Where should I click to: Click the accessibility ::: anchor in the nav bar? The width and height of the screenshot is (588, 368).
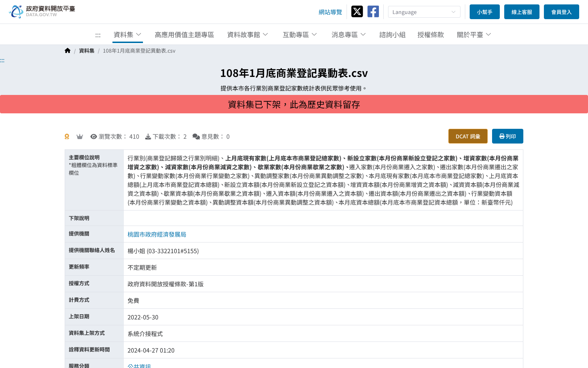tap(98, 35)
